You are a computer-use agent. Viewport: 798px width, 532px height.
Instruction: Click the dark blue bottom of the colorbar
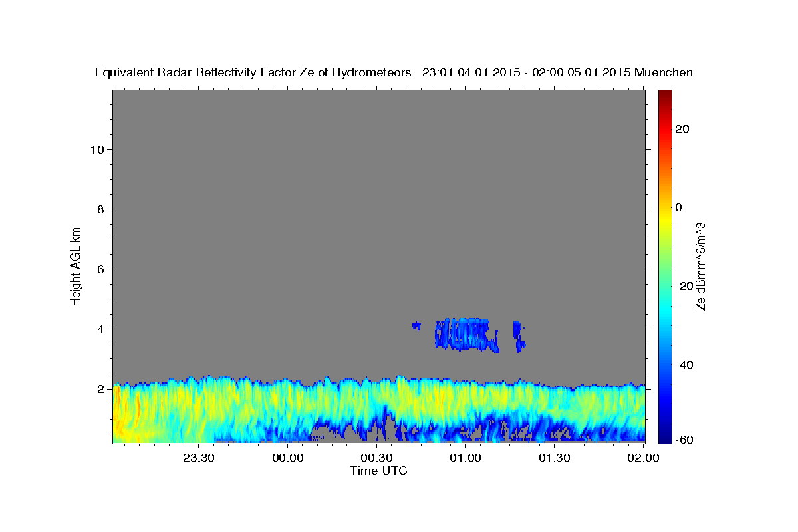[665, 436]
